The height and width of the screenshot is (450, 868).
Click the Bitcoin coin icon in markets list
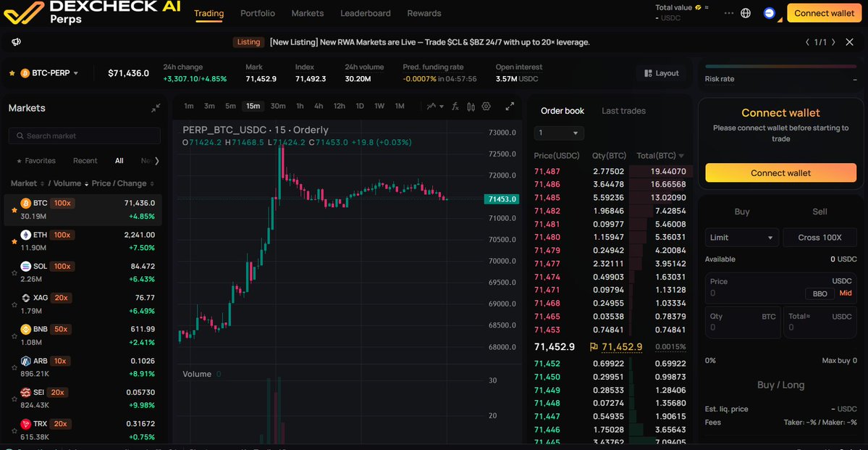(x=25, y=204)
